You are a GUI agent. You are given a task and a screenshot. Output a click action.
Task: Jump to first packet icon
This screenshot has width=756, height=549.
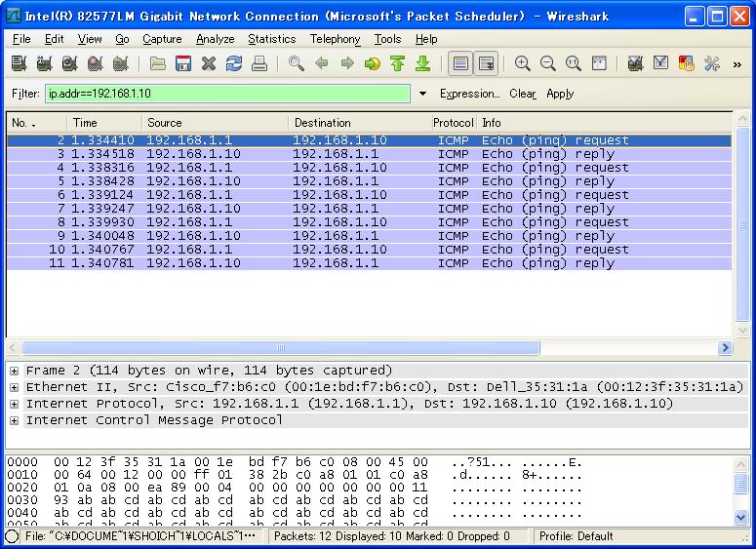(x=398, y=63)
